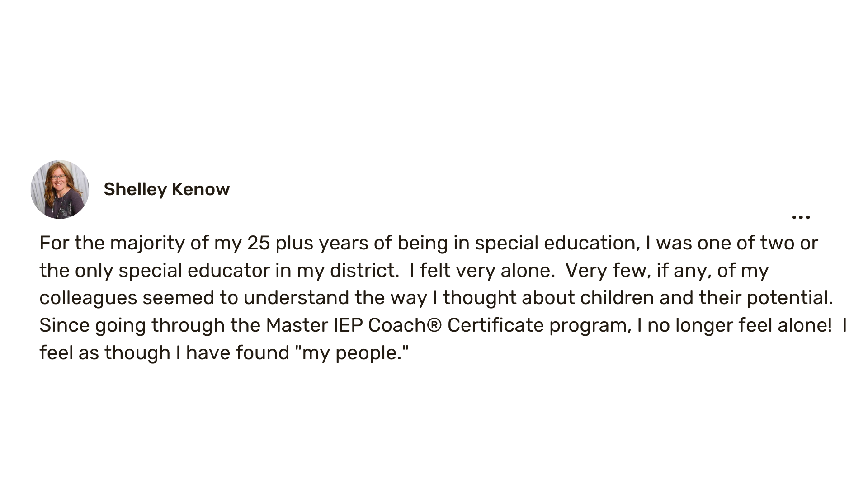Screen dimensions: 868x488
Task: Click the word "colleagues" starting third line
Action: point(88,298)
